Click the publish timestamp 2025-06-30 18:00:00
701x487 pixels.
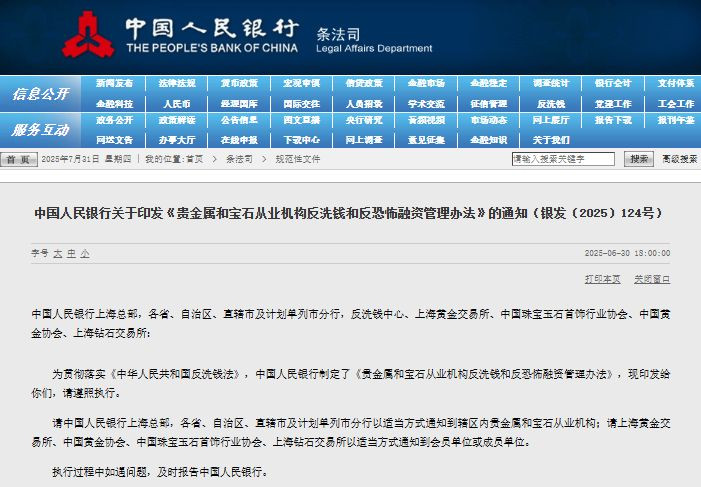627,253
